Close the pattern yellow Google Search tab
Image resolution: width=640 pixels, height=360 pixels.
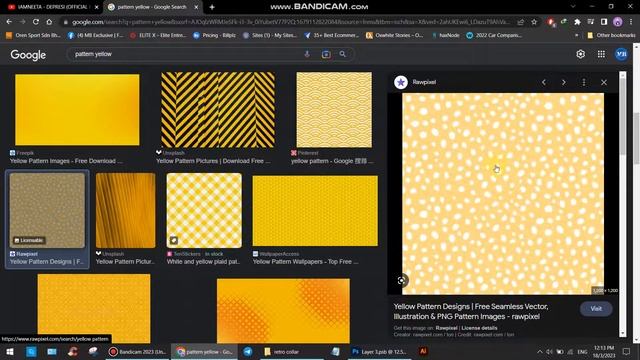point(196,7)
